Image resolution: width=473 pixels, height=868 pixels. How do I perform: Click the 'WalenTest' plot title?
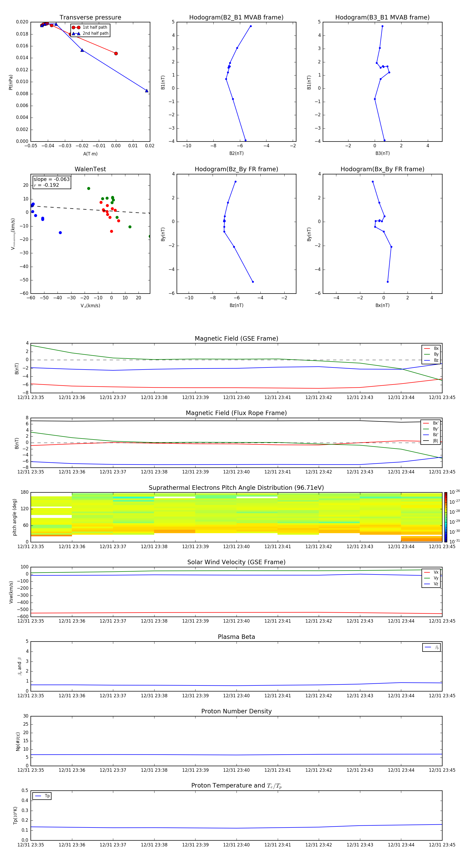pos(90,169)
